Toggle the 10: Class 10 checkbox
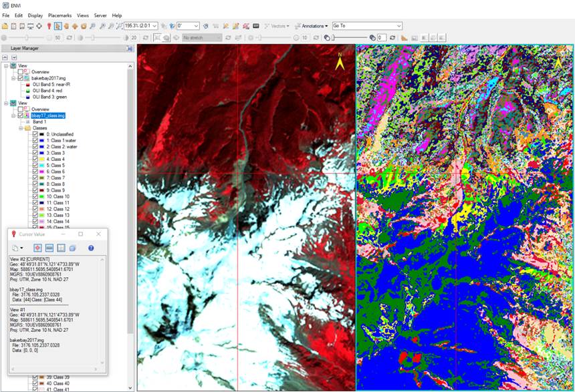 (x=35, y=197)
